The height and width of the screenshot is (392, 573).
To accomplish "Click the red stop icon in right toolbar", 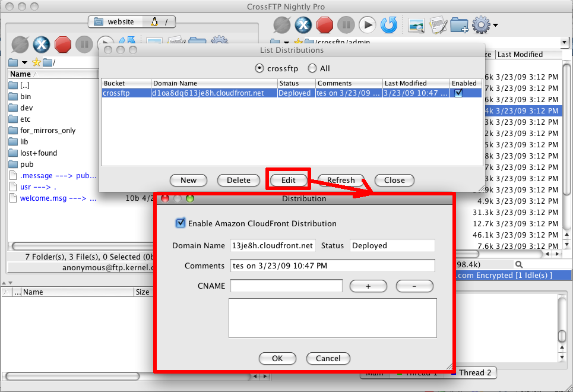I will coord(325,25).
